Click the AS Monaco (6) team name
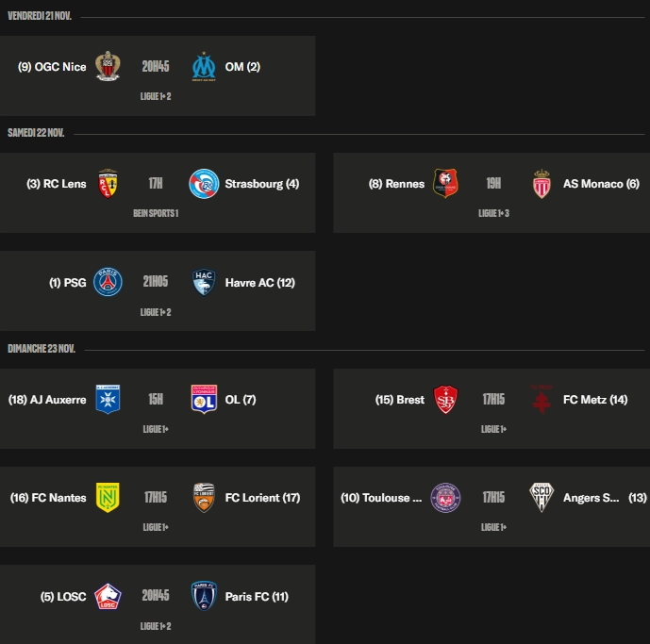The height and width of the screenshot is (644, 650). click(601, 184)
